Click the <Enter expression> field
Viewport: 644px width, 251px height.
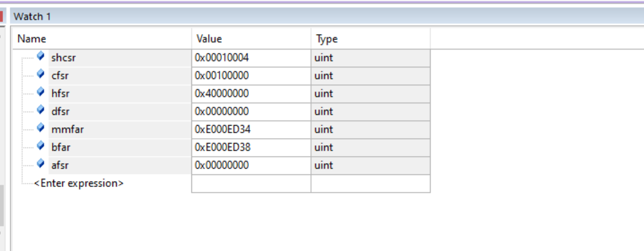(x=79, y=183)
